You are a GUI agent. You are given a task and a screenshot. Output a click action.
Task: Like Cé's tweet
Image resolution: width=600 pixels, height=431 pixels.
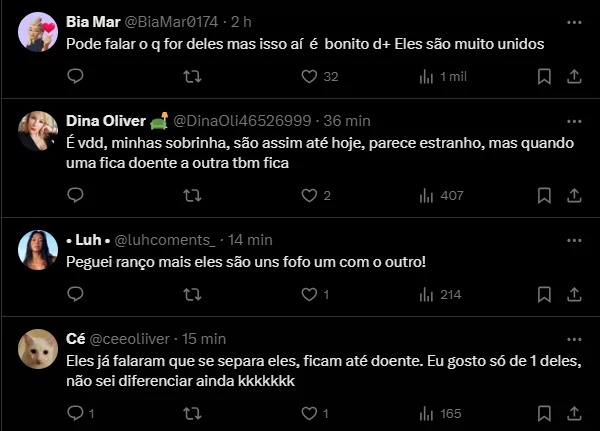point(309,413)
